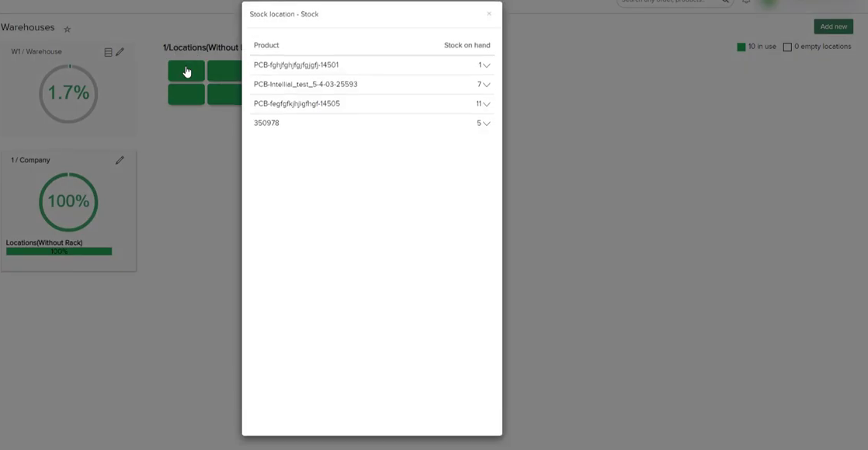Open the W1 warehouse rack list icon
This screenshot has width=868, height=450.
[108, 52]
